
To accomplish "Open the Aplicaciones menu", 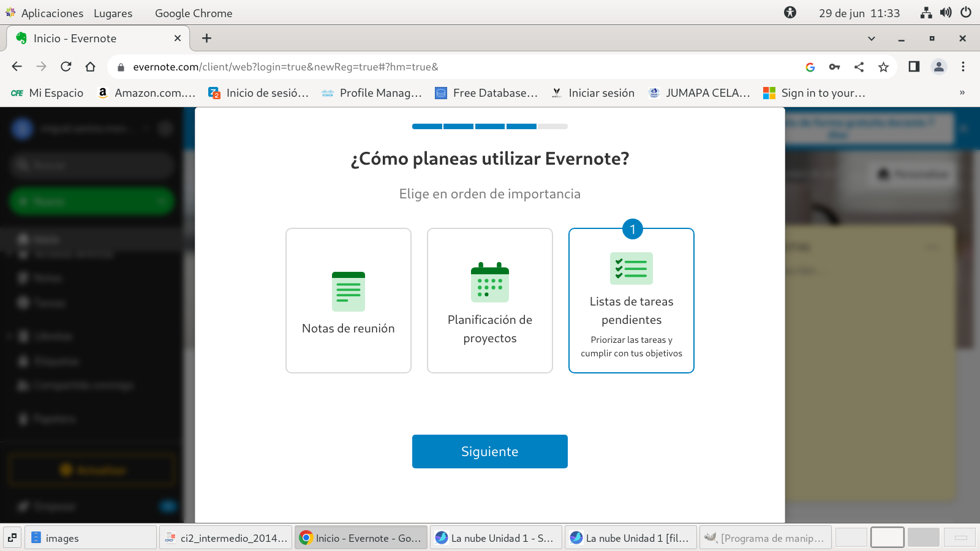I will click(52, 13).
